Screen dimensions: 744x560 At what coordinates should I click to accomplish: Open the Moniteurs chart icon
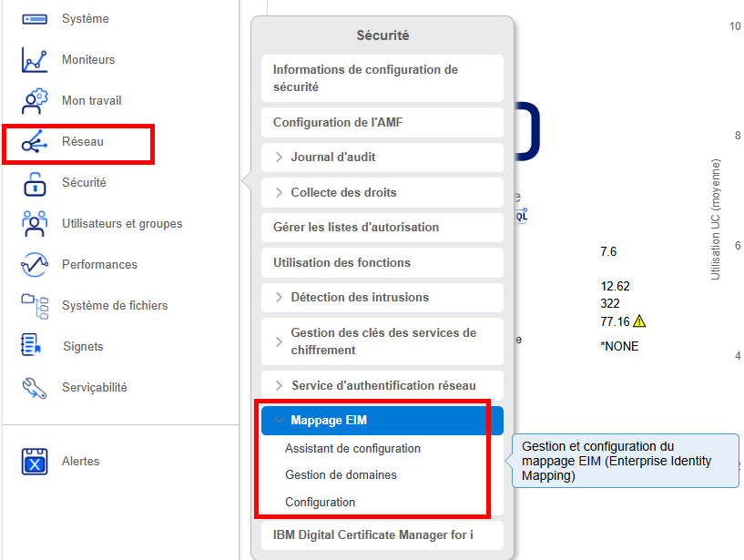click(34, 60)
